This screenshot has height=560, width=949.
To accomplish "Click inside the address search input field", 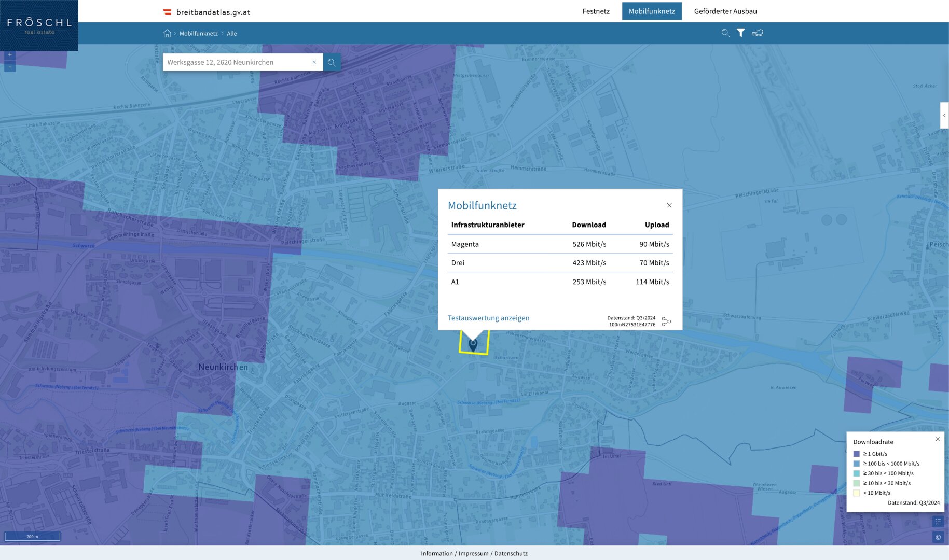I will click(x=236, y=62).
